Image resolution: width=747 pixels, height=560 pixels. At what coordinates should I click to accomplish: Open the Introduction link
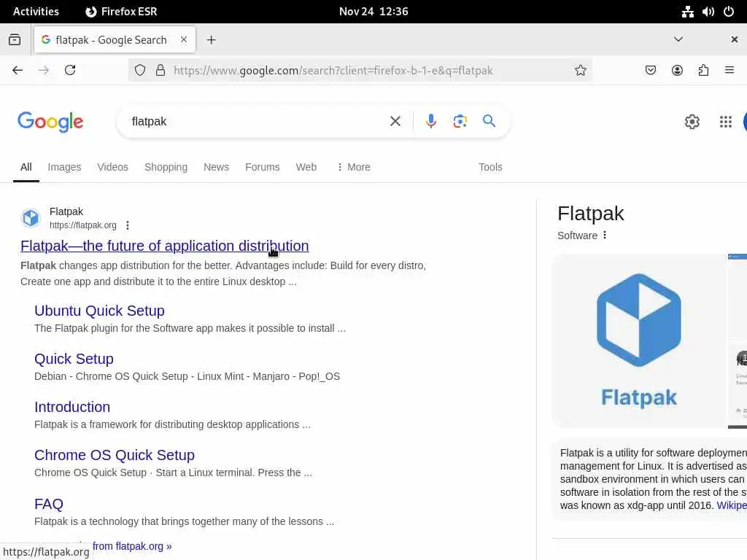coord(72,407)
